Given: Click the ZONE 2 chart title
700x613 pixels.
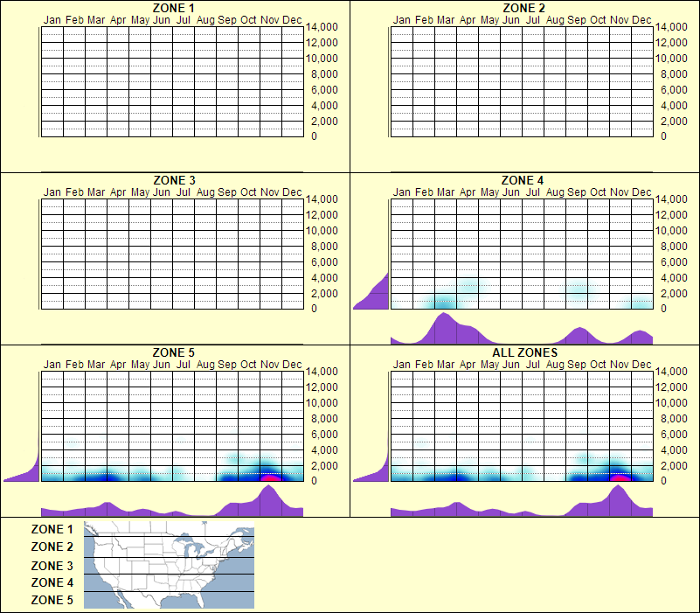Looking at the screenshot, I should 525,8.
